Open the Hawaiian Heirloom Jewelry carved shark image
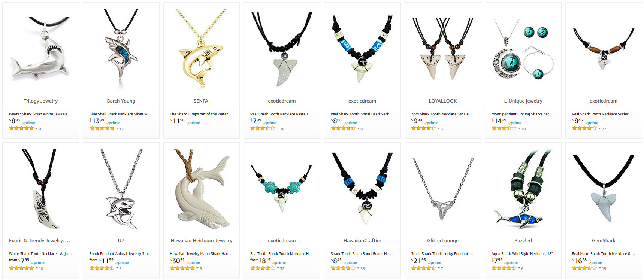644x280 pixels. point(201,189)
